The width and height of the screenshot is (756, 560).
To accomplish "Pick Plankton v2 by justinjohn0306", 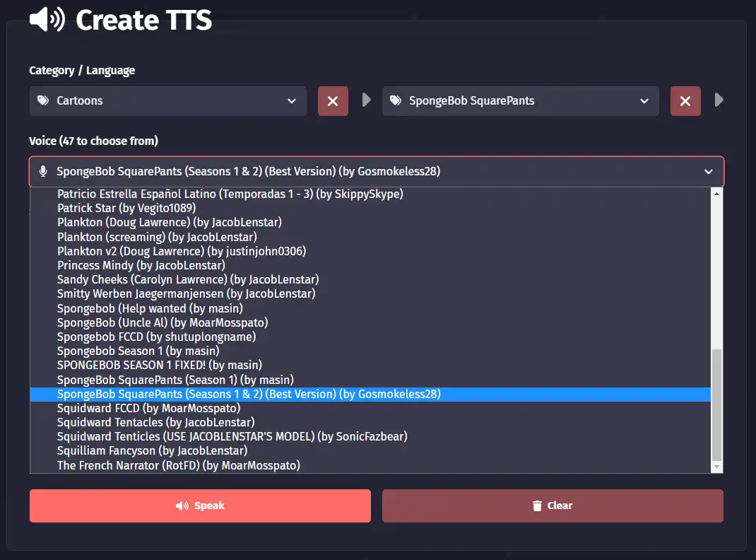I will pyautogui.click(x=370, y=251).
